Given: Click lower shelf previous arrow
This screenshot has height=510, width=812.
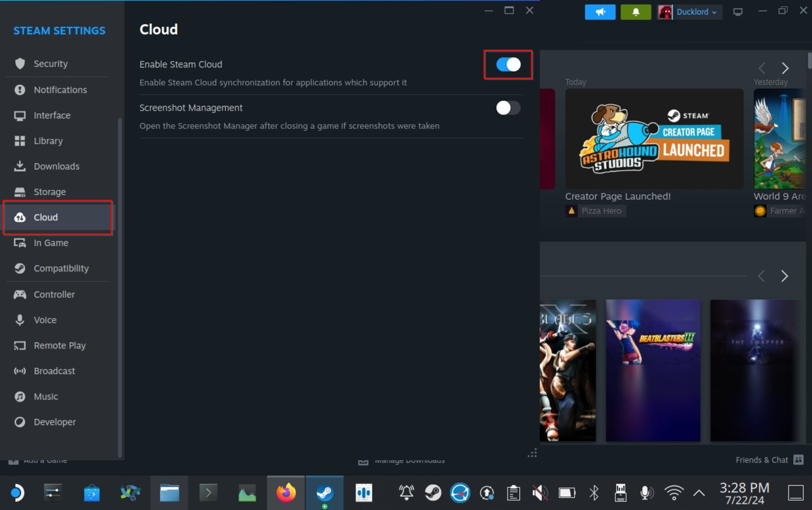Looking at the screenshot, I should [762, 276].
